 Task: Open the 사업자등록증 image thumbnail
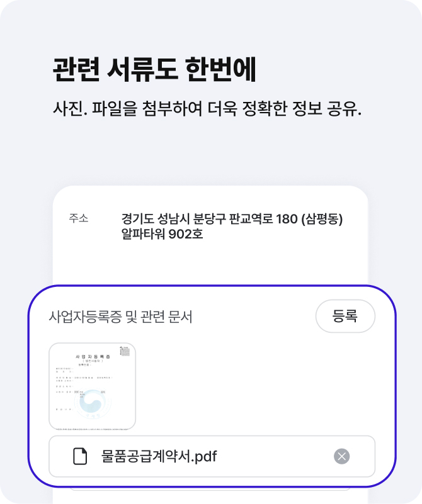93,386
